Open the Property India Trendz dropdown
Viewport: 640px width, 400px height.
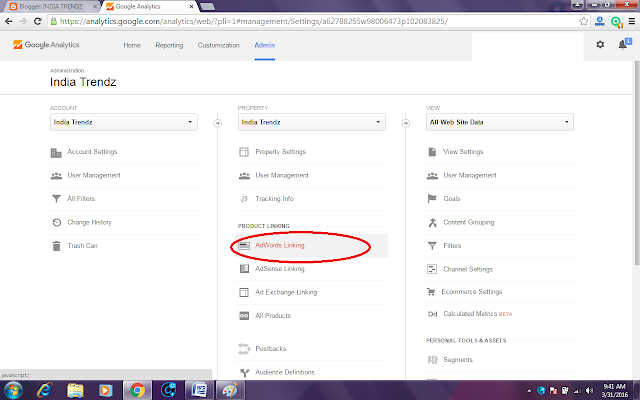tap(312, 122)
